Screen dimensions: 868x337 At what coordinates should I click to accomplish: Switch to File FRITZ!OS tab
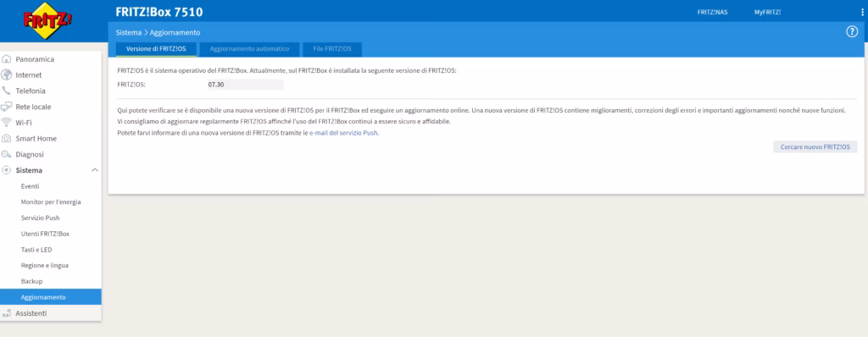[332, 49]
